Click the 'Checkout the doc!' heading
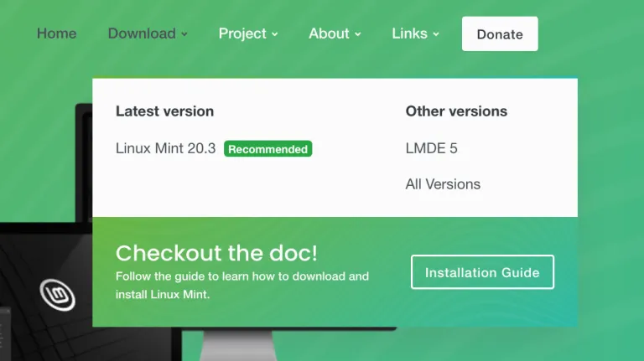Viewport: 644px width, 361px height. 216,253
